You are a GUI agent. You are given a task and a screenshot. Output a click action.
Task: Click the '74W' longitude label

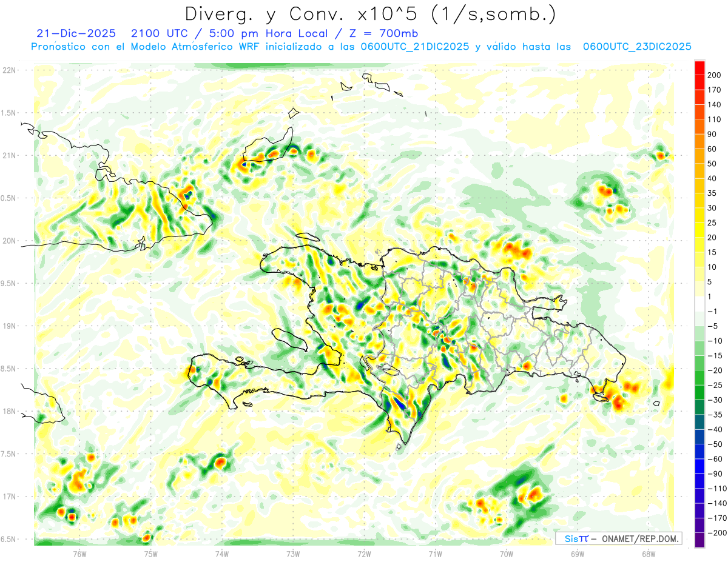click(x=221, y=553)
